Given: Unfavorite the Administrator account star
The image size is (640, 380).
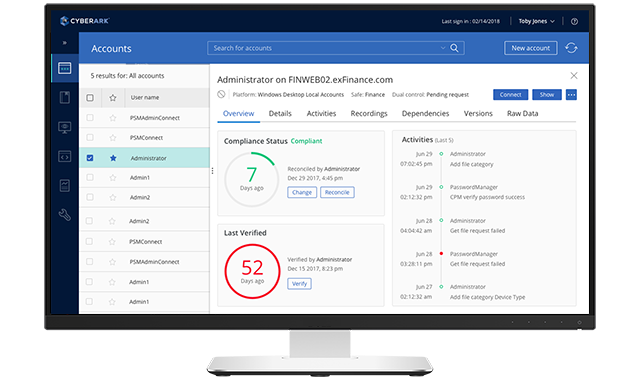Looking at the screenshot, I should (x=113, y=158).
